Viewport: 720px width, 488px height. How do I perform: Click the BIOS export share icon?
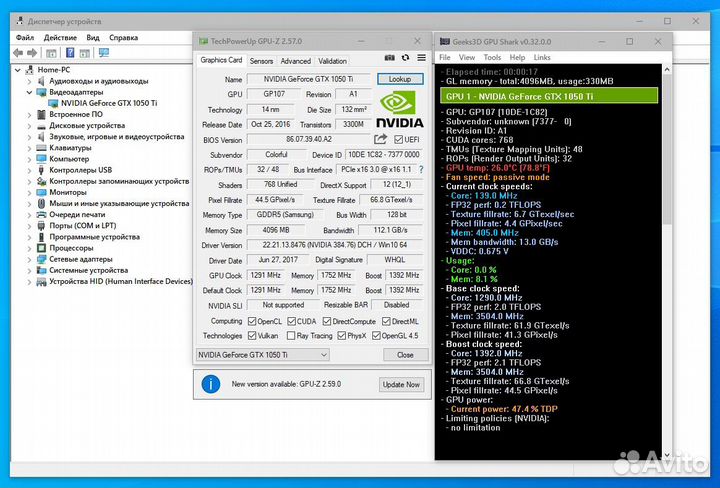[381, 140]
